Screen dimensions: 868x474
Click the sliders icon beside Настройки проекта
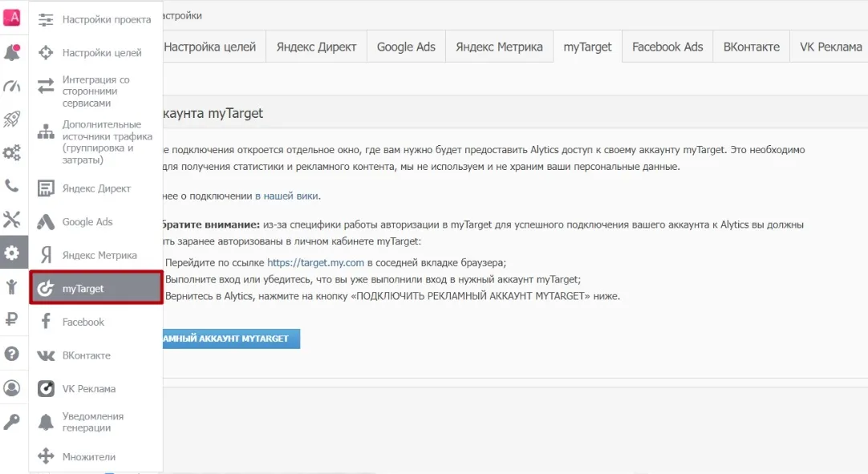pyautogui.click(x=46, y=19)
